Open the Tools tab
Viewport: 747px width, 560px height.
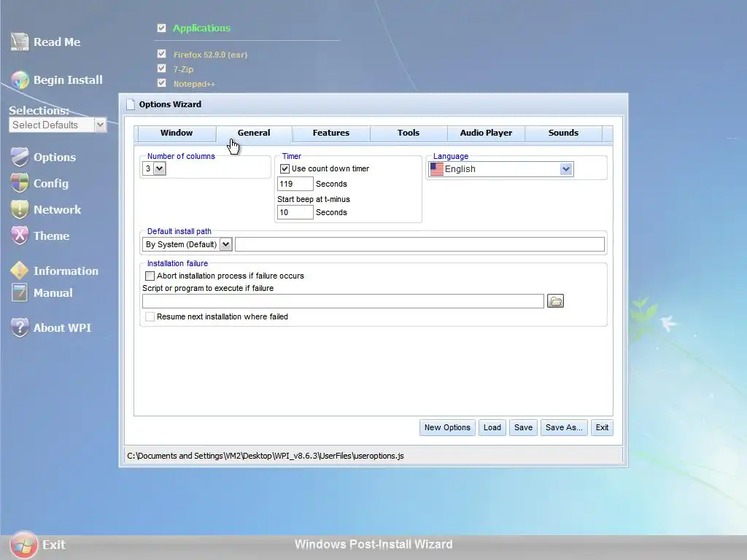click(409, 133)
